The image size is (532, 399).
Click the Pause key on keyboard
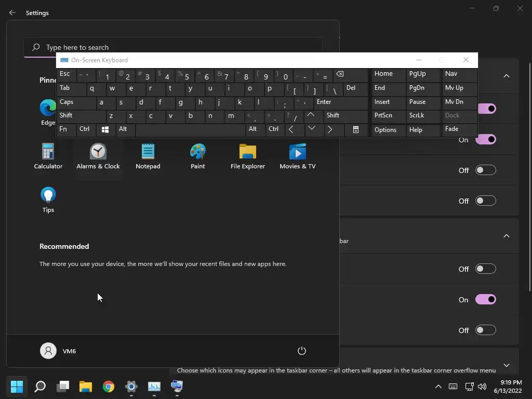tap(423, 102)
